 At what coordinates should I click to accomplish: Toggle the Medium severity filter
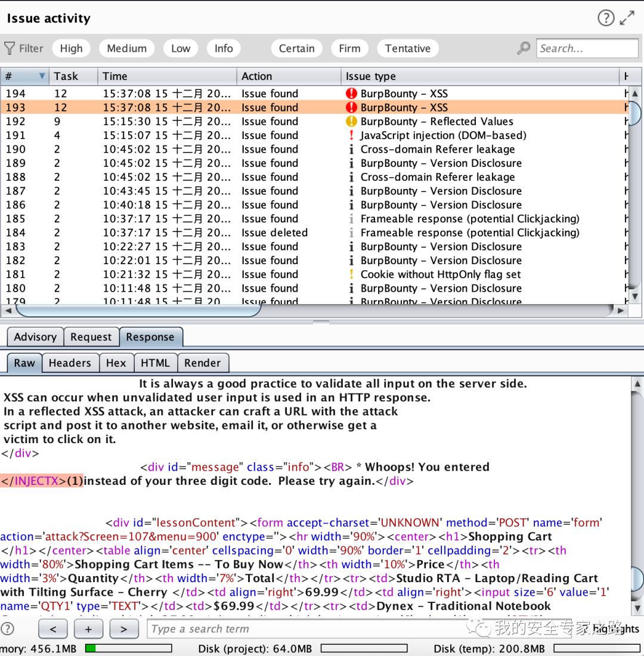coord(127,48)
